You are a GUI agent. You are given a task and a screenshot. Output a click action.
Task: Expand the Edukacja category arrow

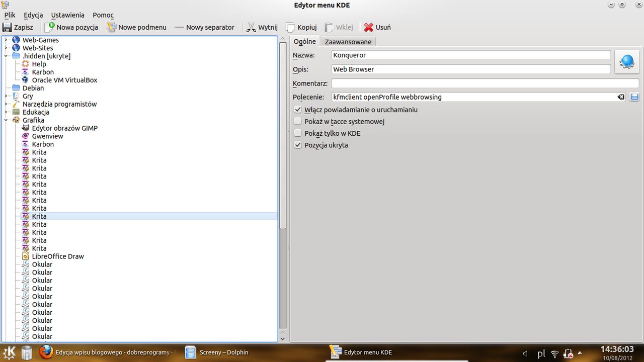6,112
